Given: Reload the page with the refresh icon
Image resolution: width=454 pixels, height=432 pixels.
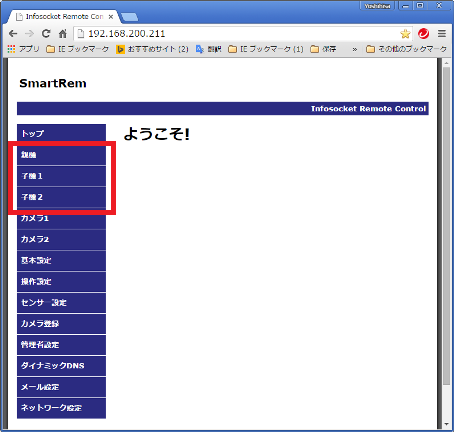Looking at the screenshot, I should pos(46,33).
